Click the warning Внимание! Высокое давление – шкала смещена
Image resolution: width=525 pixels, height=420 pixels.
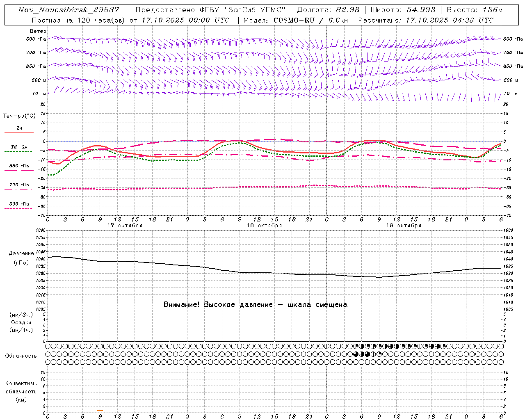click(x=255, y=305)
